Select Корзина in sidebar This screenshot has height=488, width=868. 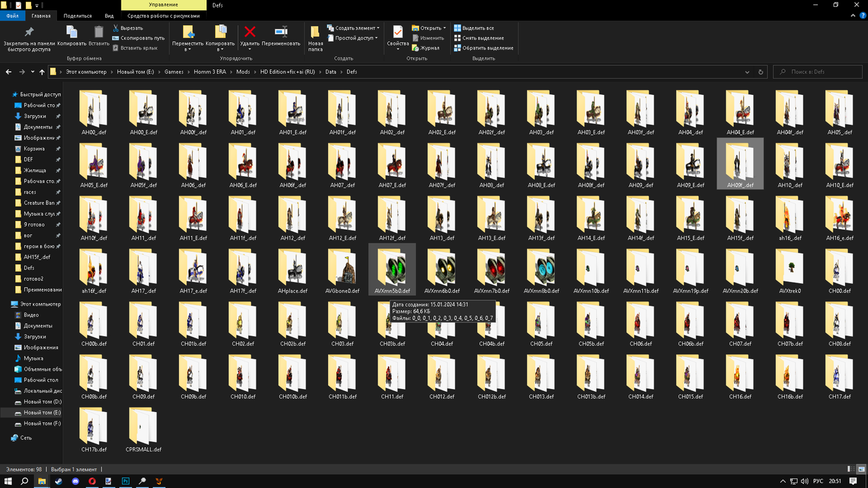(x=34, y=148)
